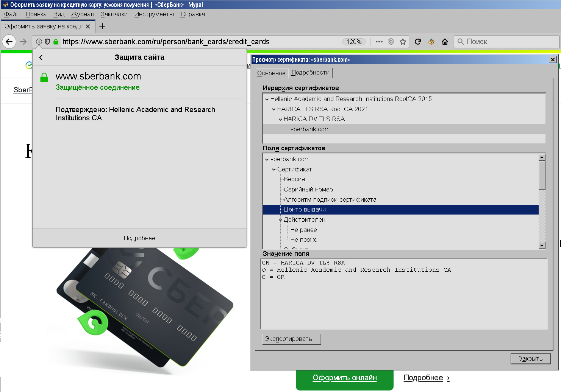Open downloads toolbar icon
561x392 pixels.
pyautogui.click(x=431, y=42)
